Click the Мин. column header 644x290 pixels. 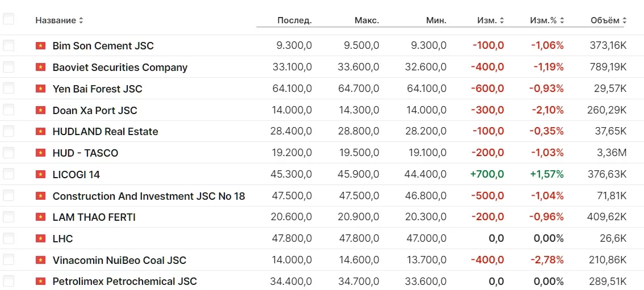[436, 20]
